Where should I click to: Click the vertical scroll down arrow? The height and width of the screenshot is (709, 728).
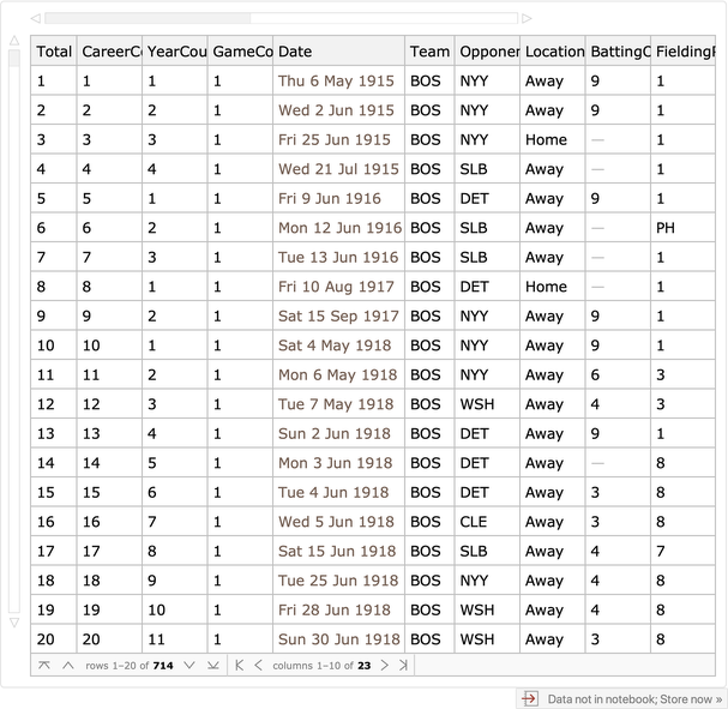click(x=14, y=623)
